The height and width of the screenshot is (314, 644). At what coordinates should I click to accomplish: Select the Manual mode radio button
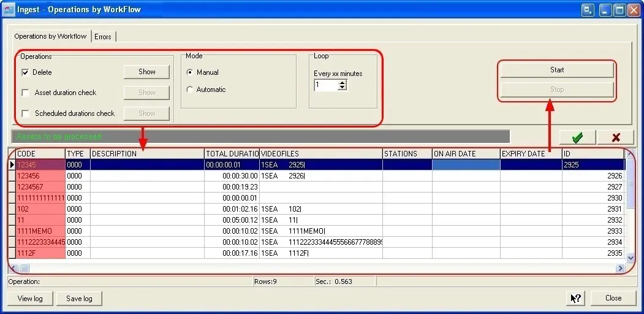point(190,72)
